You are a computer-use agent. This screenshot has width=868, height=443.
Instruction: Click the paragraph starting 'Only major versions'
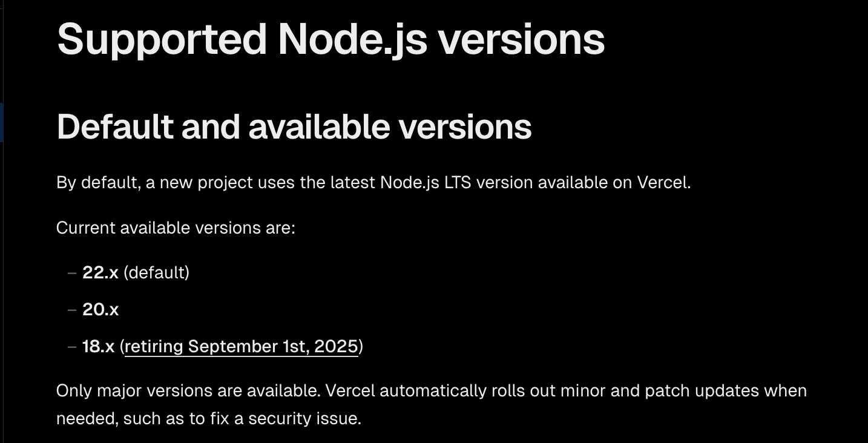point(432,404)
